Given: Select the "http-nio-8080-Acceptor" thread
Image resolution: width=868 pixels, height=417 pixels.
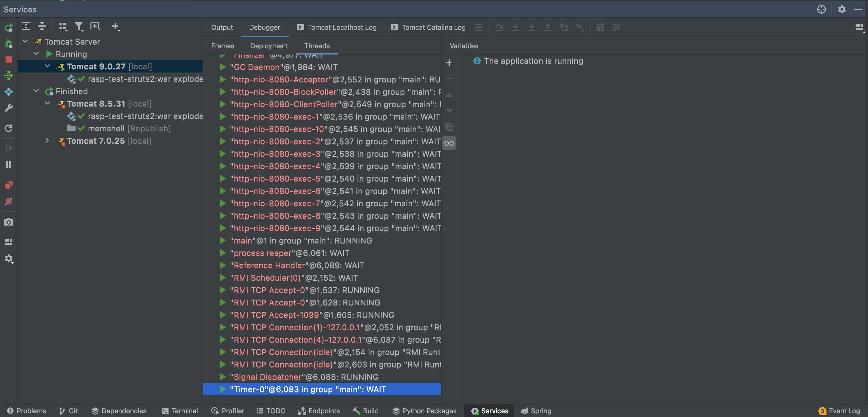Looking at the screenshot, I should [322, 80].
